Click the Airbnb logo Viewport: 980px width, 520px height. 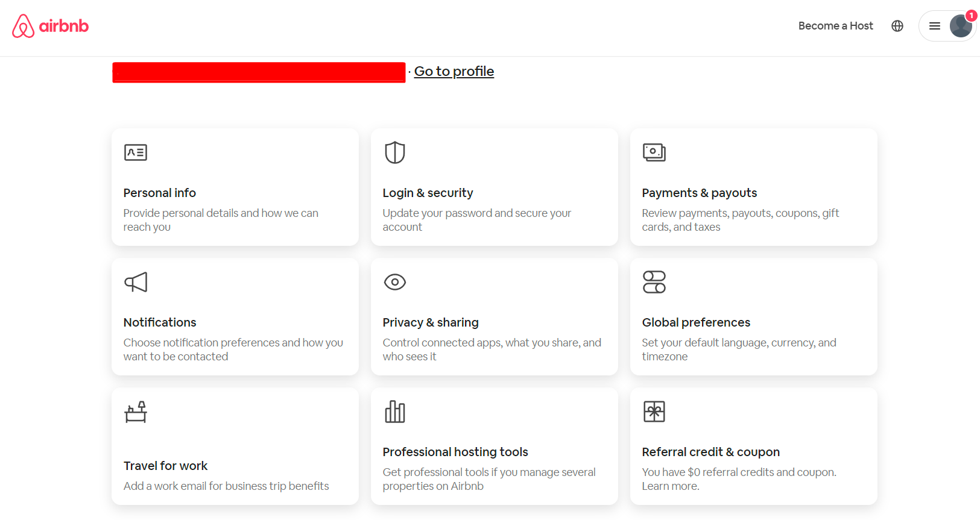point(50,26)
